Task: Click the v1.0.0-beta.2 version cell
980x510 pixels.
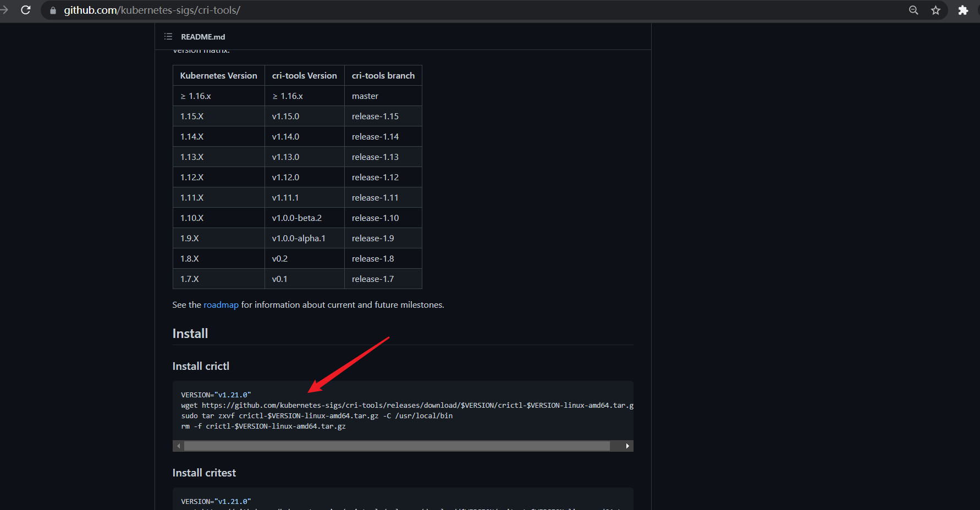Action: [305, 218]
